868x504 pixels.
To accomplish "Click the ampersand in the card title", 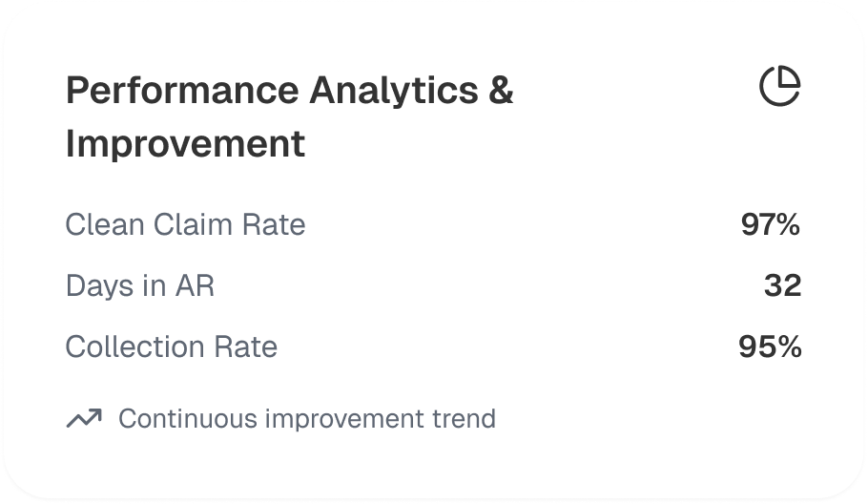I will [500, 91].
